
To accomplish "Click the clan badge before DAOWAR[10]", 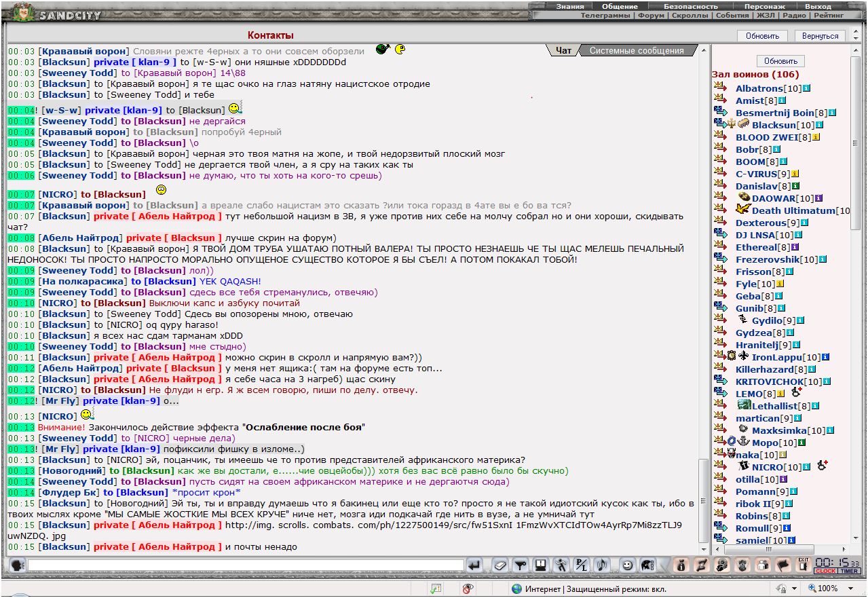I will [x=744, y=198].
